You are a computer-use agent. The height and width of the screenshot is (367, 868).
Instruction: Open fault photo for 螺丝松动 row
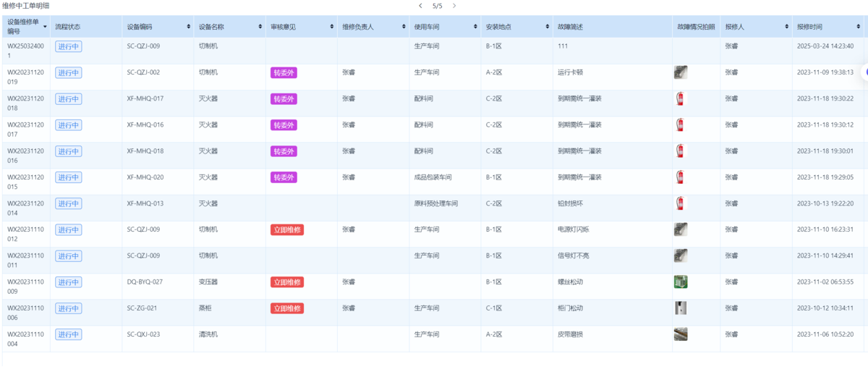coord(681,282)
